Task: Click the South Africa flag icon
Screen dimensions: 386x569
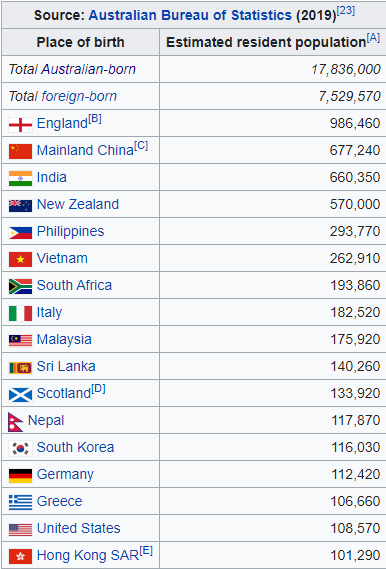Action: [20, 287]
